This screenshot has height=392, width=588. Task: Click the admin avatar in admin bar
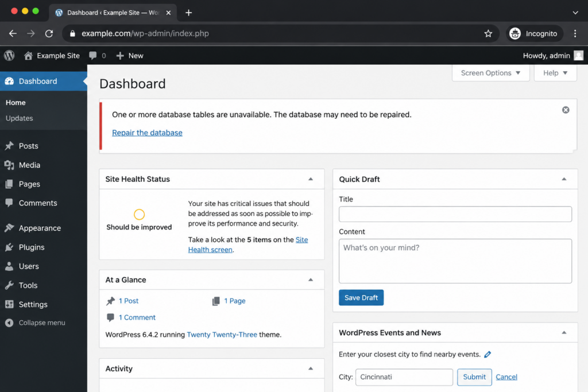point(579,56)
